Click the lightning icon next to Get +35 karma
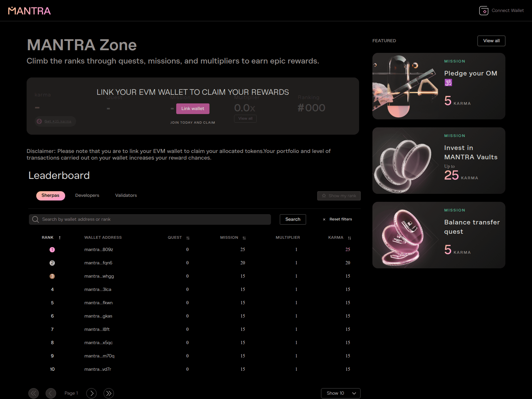The width and height of the screenshot is (532, 399). [x=39, y=121]
